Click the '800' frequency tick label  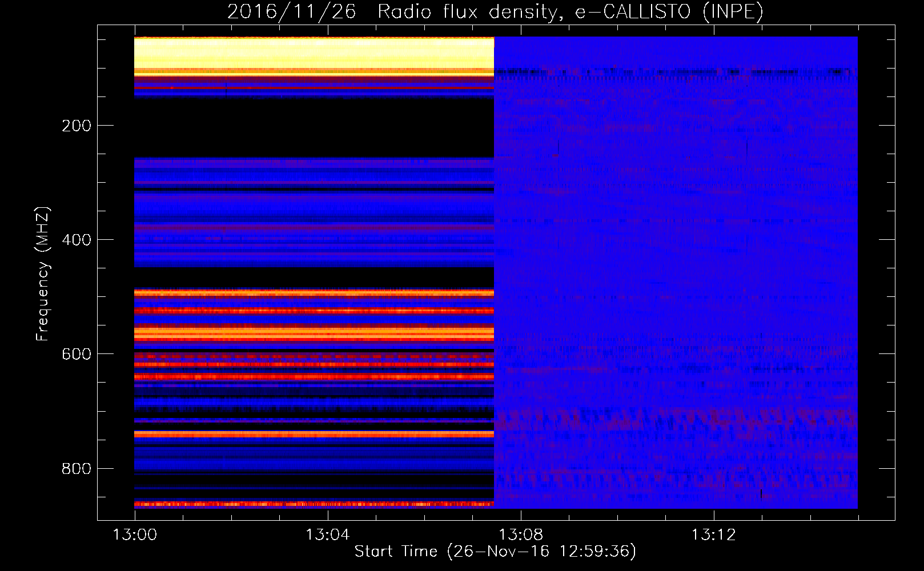[77, 469]
